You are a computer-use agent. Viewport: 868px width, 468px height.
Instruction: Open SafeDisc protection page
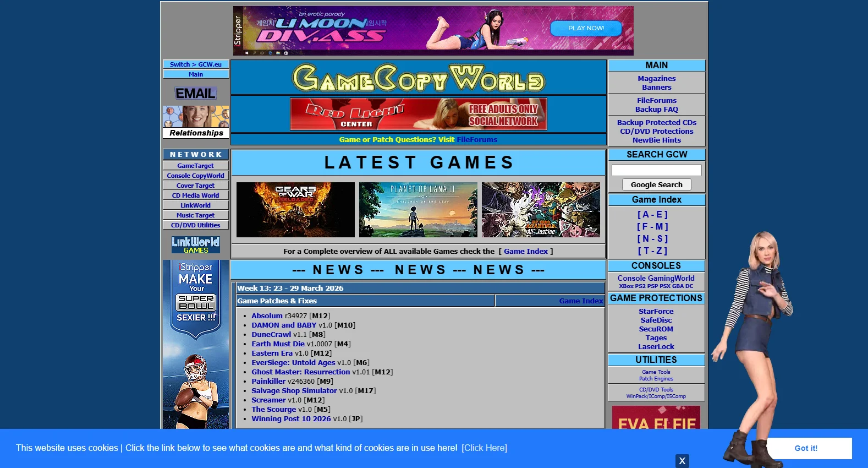coord(656,320)
